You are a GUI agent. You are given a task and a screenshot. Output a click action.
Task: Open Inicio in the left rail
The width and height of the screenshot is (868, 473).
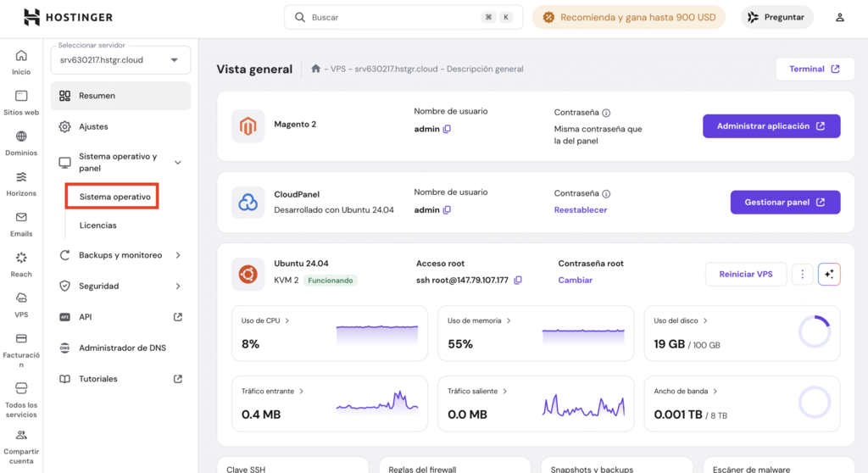click(x=21, y=62)
